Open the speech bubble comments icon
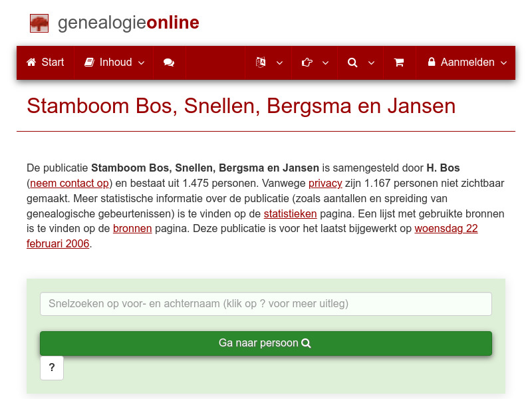Image resolution: width=532 pixels, height=399 pixels. [x=168, y=62]
